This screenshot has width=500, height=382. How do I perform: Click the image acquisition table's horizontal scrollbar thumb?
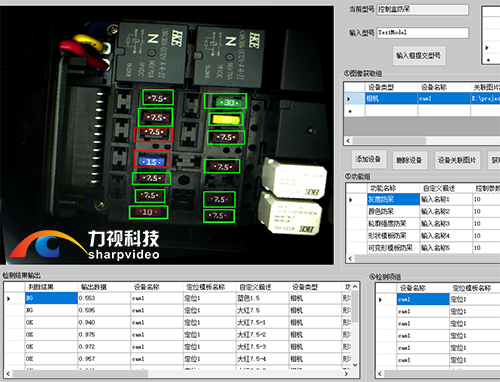point(389,141)
